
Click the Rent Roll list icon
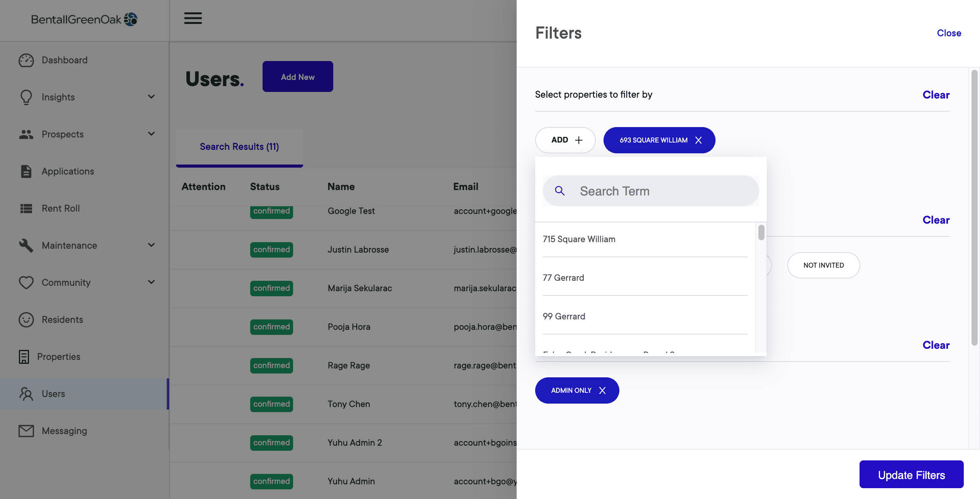26,209
